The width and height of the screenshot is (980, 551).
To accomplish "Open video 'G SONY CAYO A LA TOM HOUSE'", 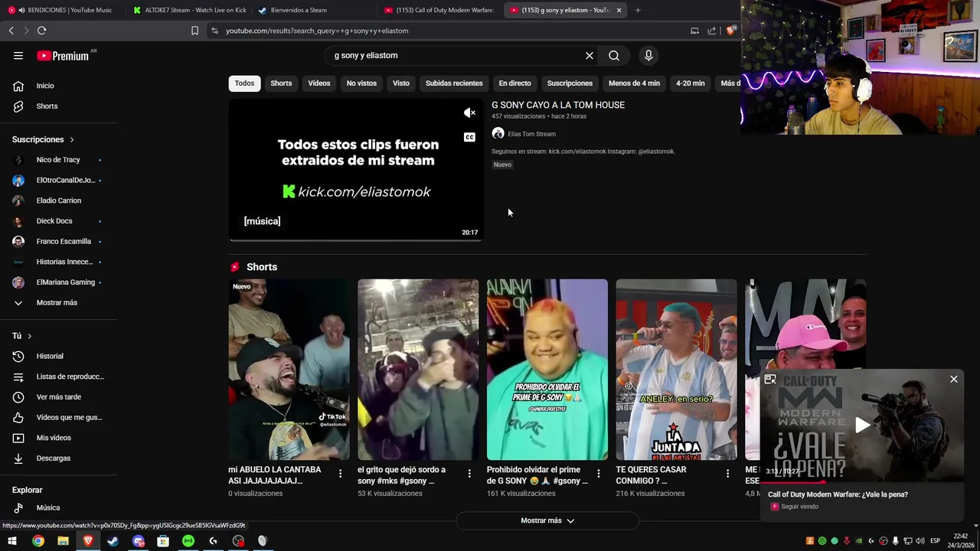I will click(558, 105).
